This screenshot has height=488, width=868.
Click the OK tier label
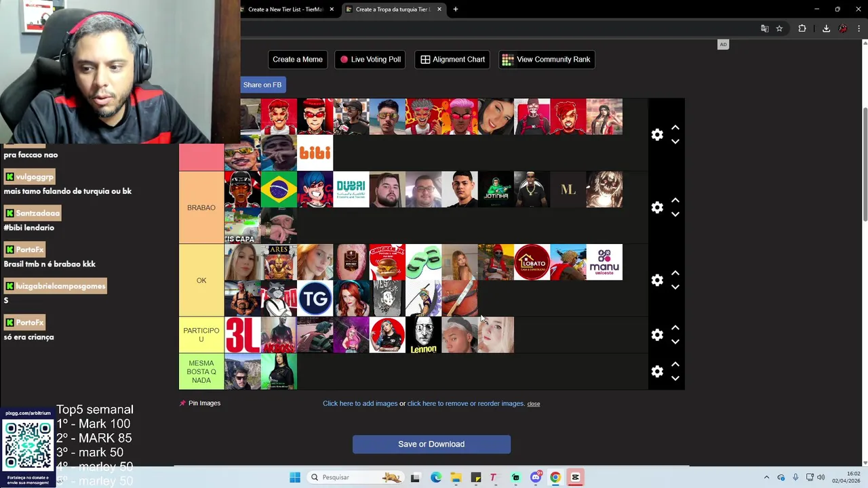click(x=201, y=280)
